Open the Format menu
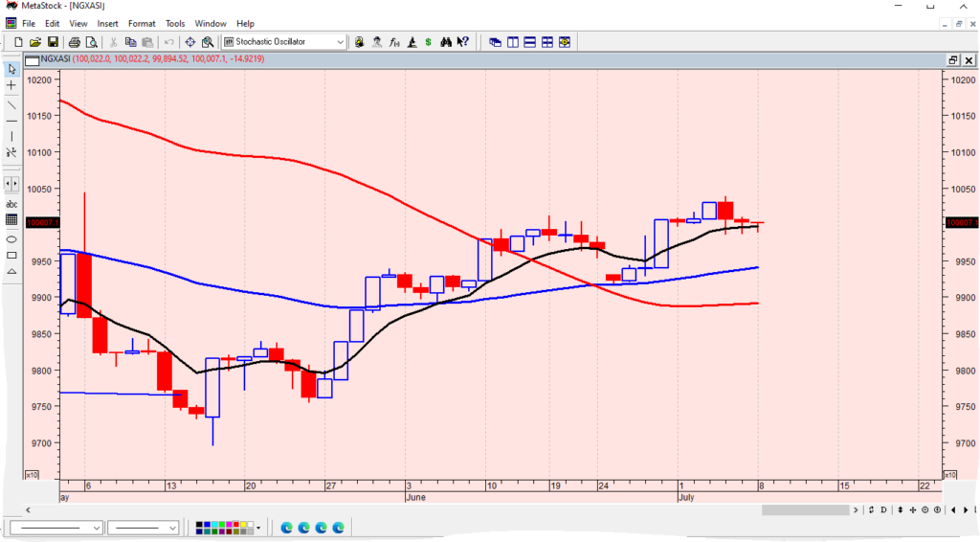The image size is (980, 542). (142, 23)
